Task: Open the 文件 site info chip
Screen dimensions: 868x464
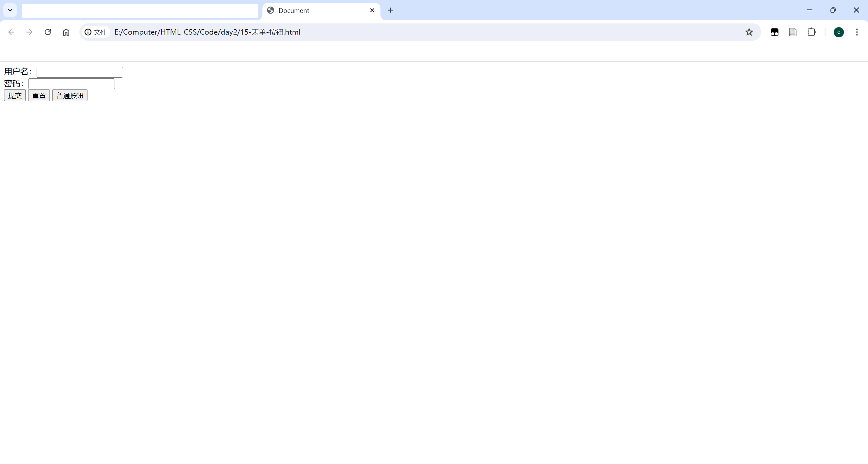Action: point(96,32)
